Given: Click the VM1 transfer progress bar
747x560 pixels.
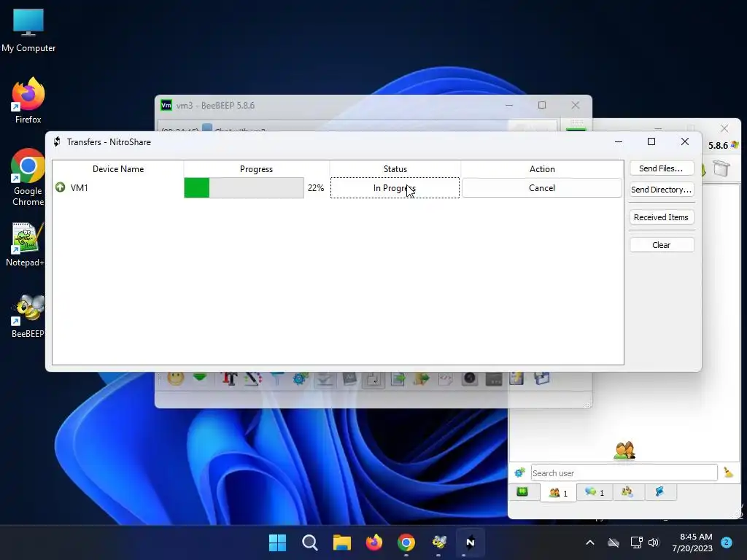Looking at the screenshot, I should pos(244,187).
